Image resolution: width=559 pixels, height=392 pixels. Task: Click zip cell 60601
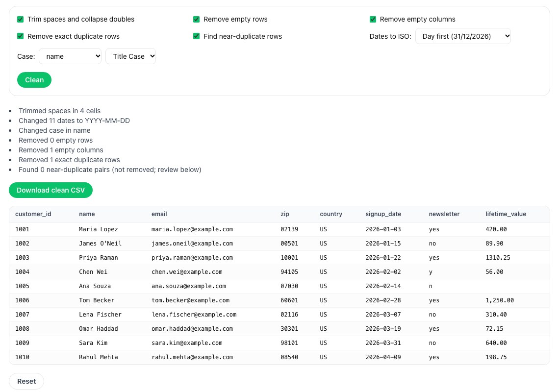pyautogui.click(x=289, y=300)
